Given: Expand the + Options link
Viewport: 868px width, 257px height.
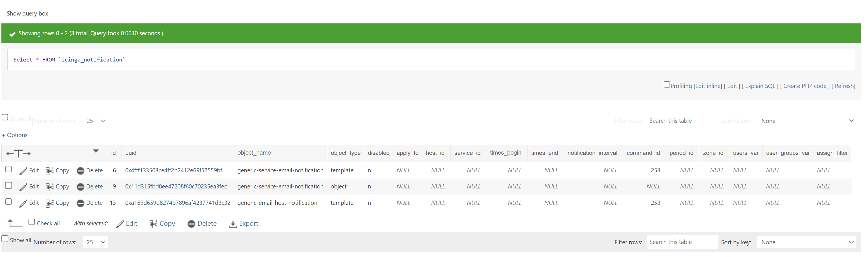Looking at the screenshot, I should tap(15, 135).
